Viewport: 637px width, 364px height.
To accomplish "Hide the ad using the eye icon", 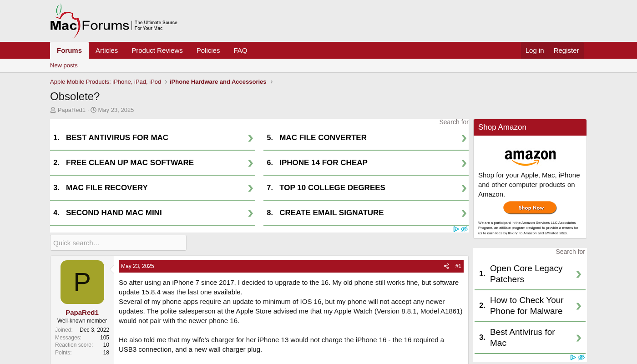I will [x=464, y=229].
